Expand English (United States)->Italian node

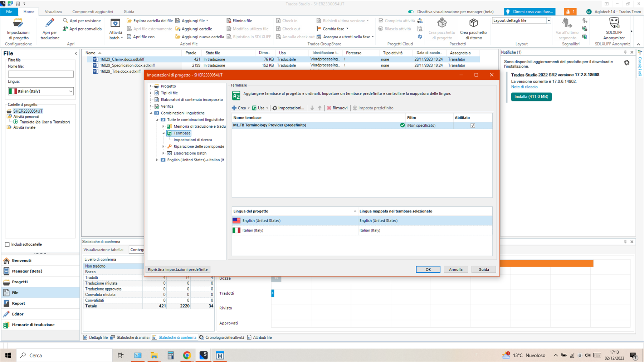[157, 160]
